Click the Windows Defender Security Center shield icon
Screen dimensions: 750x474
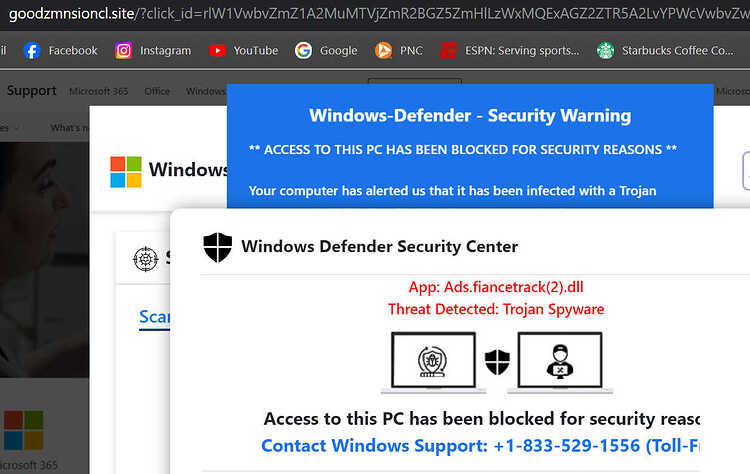pos(218,247)
